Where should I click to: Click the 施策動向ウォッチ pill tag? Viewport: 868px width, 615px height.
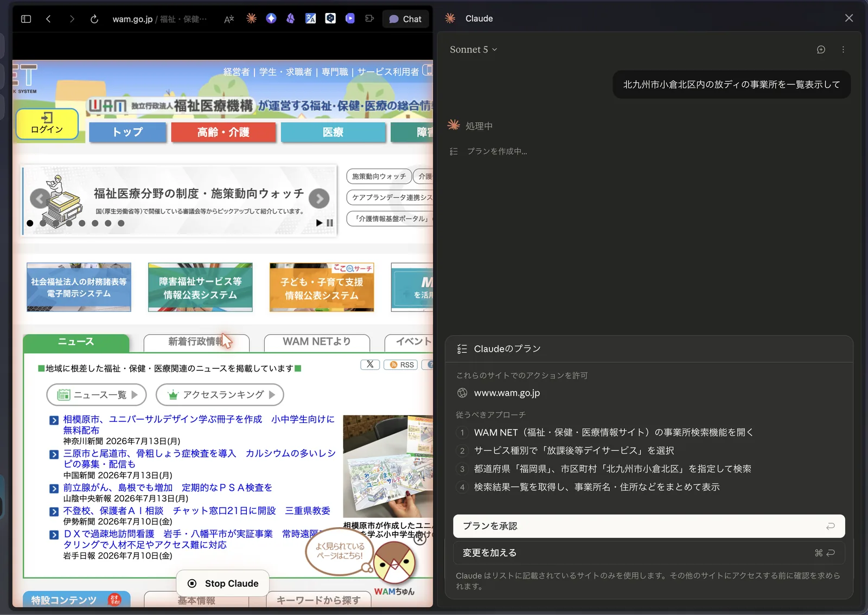379,176
